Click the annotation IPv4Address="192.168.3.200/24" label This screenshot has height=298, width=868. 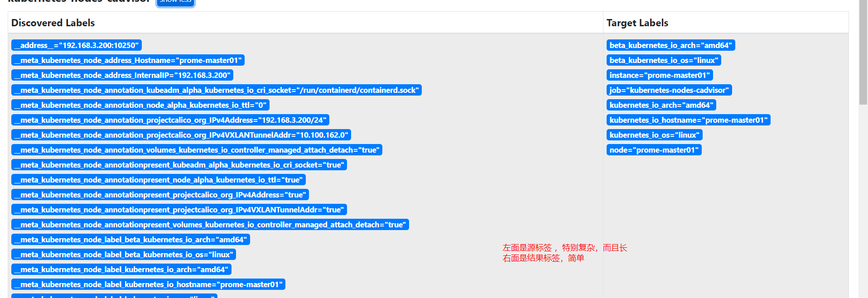pyautogui.click(x=170, y=120)
